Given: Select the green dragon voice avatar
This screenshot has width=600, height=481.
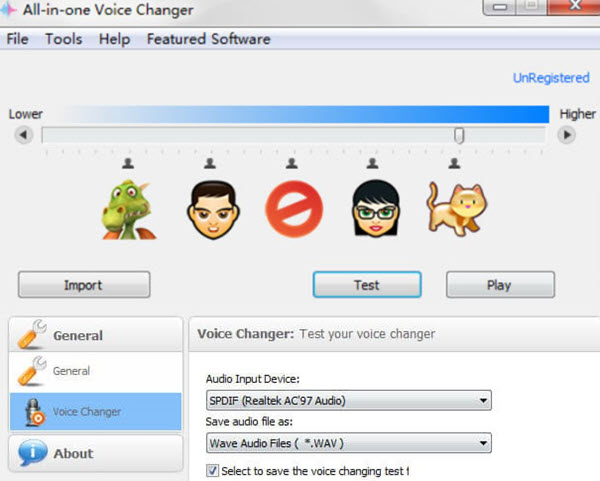Looking at the screenshot, I should point(129,210).
